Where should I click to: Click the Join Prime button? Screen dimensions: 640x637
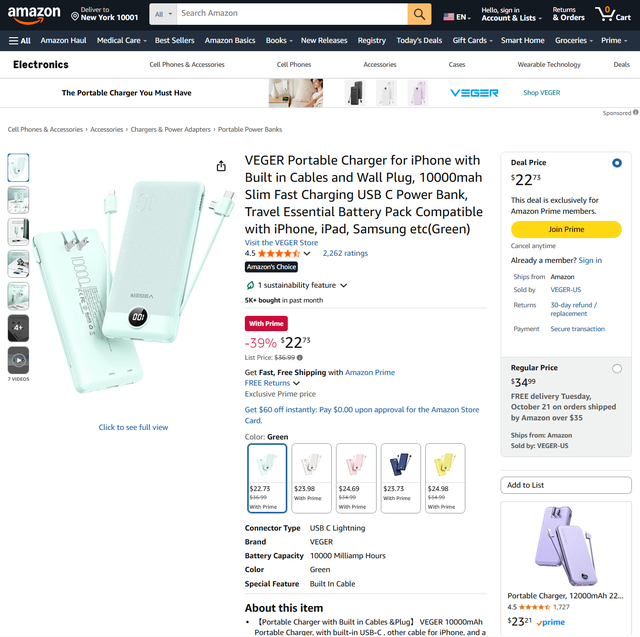566,230
